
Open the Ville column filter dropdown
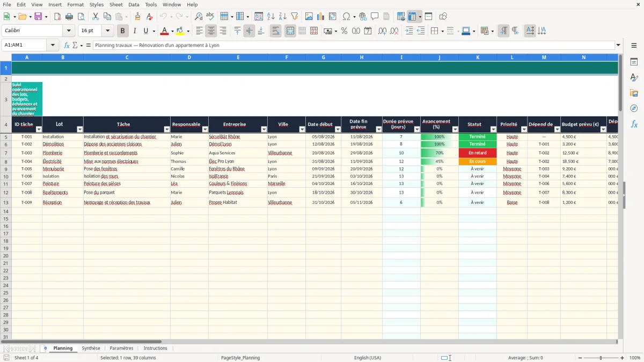(x=302, y=129)
